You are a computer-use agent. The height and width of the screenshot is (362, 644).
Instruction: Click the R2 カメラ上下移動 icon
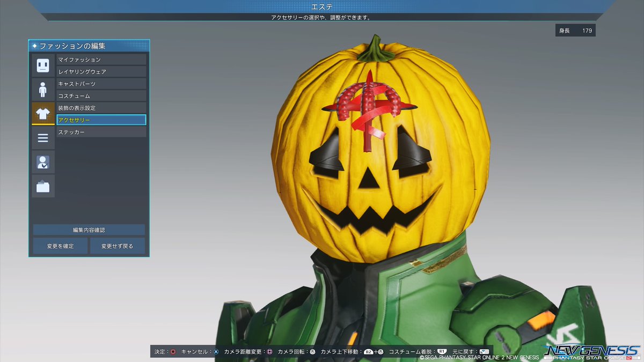(x=369, y=352)
